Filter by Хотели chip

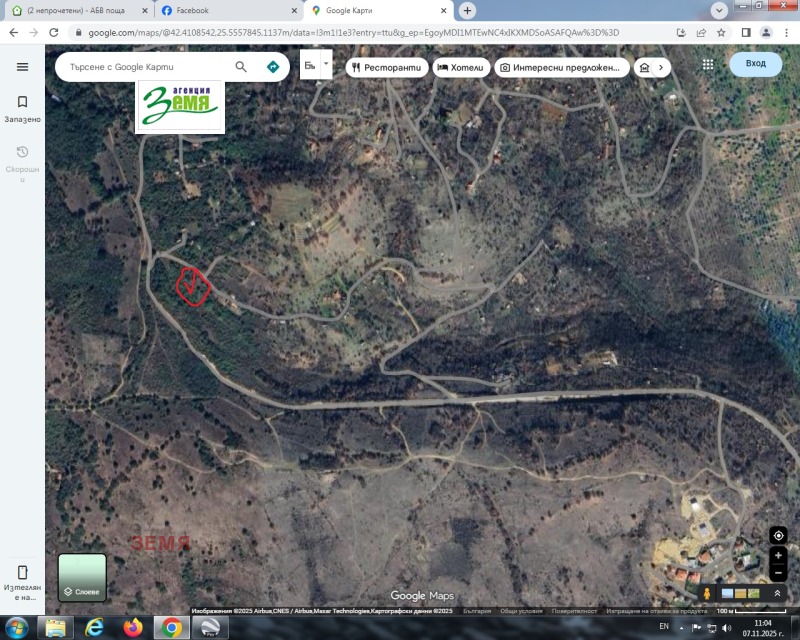[460, 67]
